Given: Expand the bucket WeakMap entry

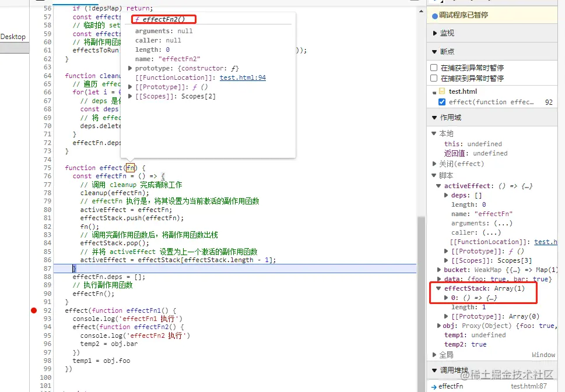Looking at the screenshot, I should (x=439, y=270).
